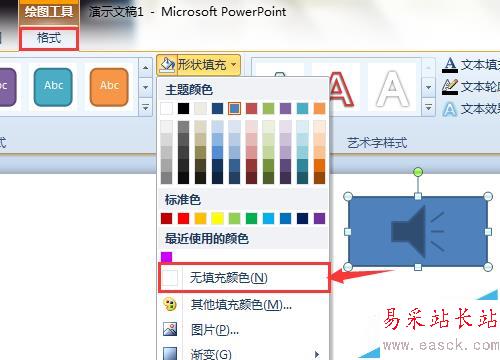Expand the 渐变 submenu arrow
This screenshot has width=500, height=360.
[x=317, y=354]
